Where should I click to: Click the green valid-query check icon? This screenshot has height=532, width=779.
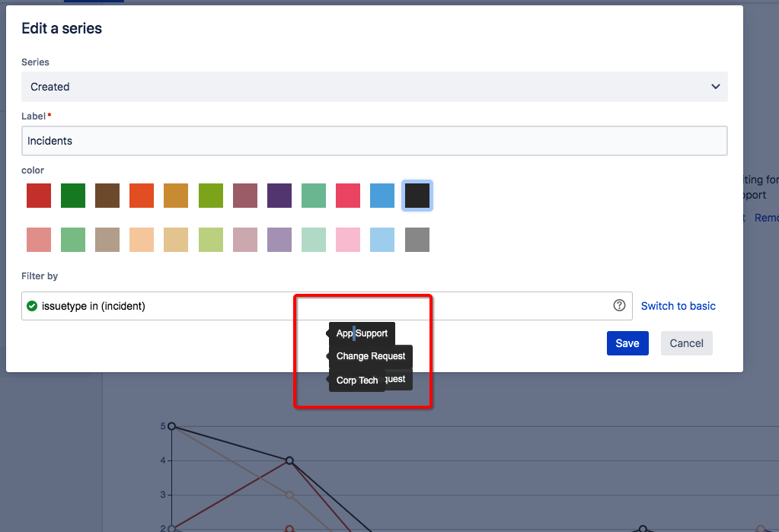(32, 306)
